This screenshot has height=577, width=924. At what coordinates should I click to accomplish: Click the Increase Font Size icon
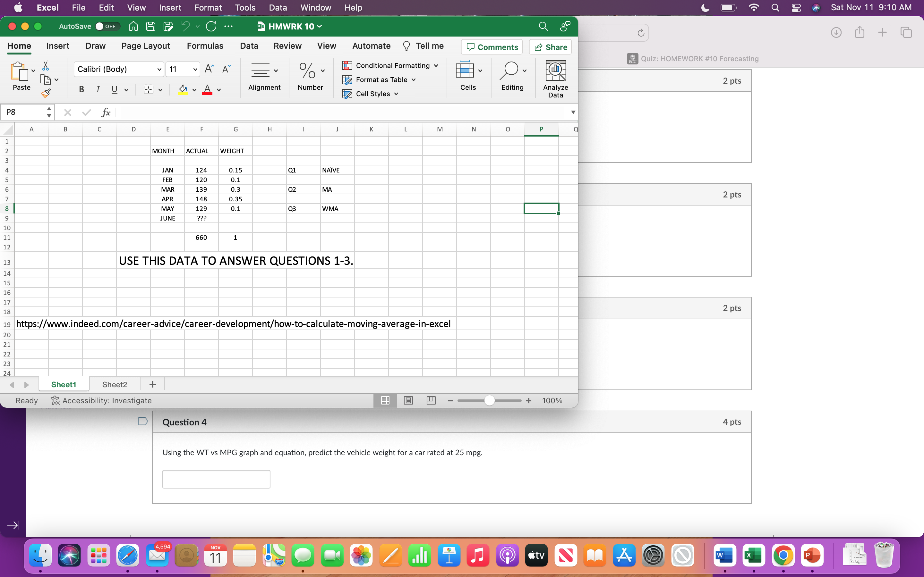point(209,69)
